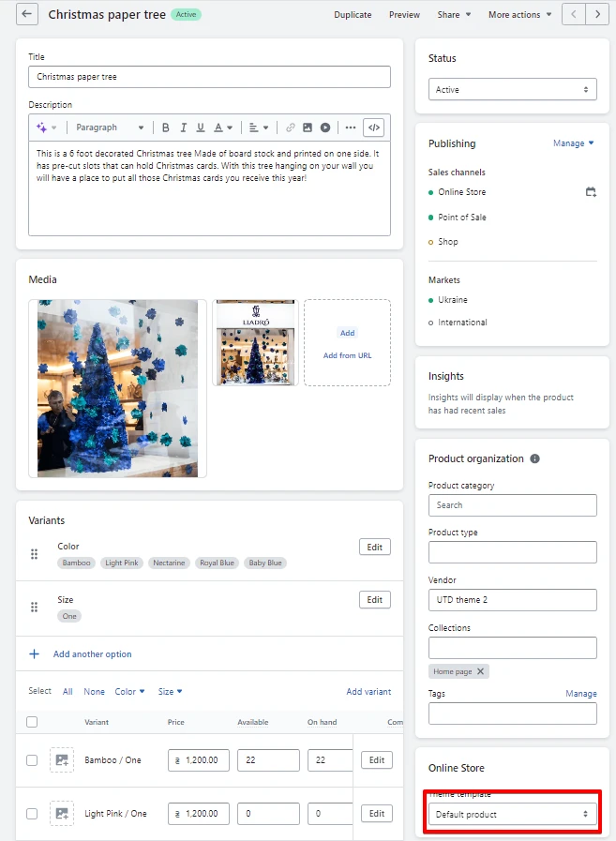Open the Theme template Default product dropdown
The height and width of the screenshot is (841, 616).
[513, 814]
